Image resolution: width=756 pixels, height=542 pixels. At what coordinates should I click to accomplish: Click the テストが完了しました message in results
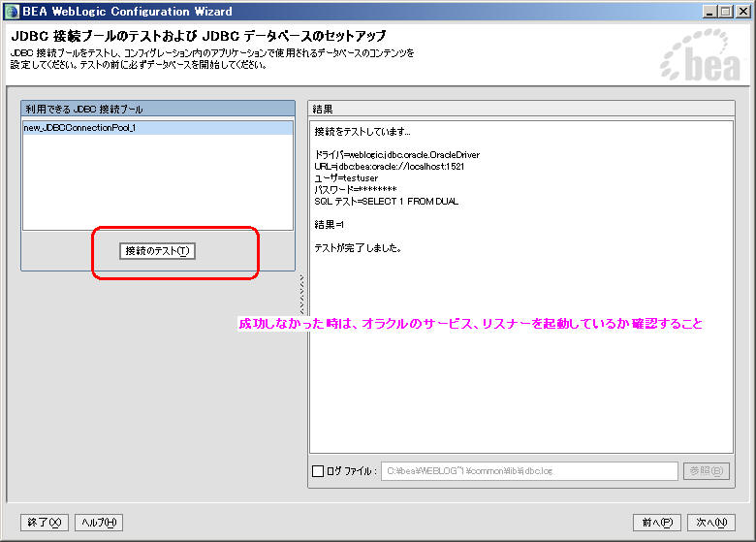tap(359, 248)
